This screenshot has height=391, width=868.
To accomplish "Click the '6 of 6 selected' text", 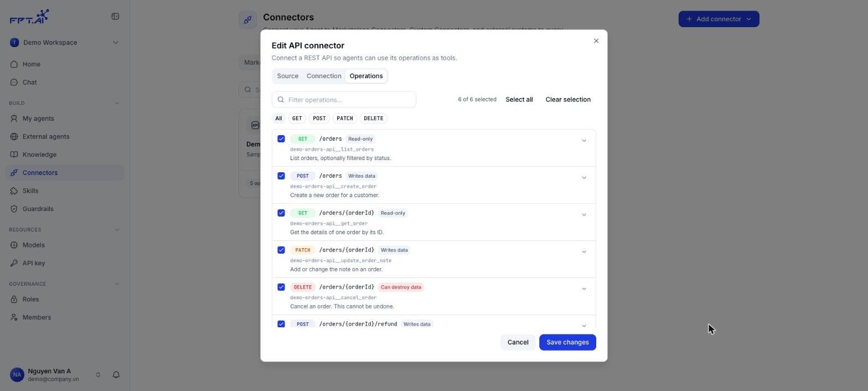I will pos(477,100).
